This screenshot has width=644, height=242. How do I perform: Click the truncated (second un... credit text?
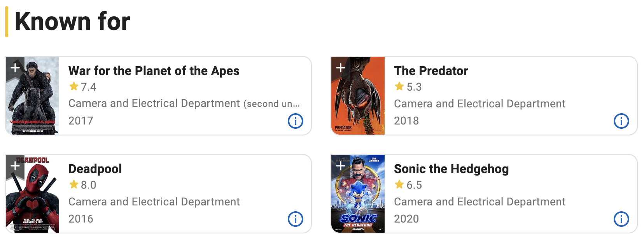tap(271, 104)
